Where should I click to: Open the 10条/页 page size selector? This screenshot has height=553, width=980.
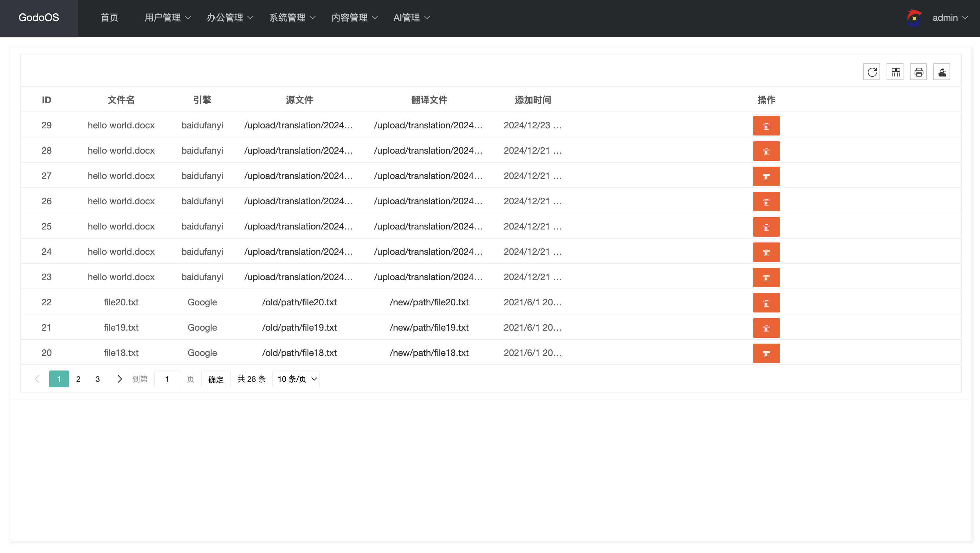[x=296, y=379]
